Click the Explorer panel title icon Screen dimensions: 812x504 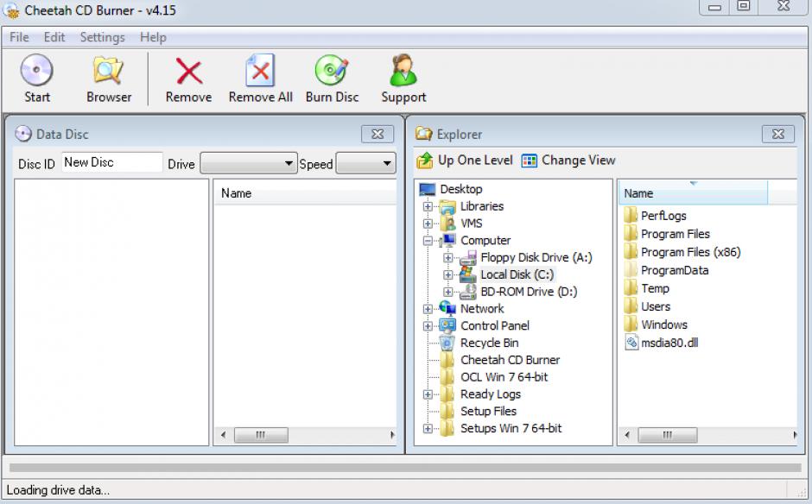pyautogui.click(x=423, y=134)
